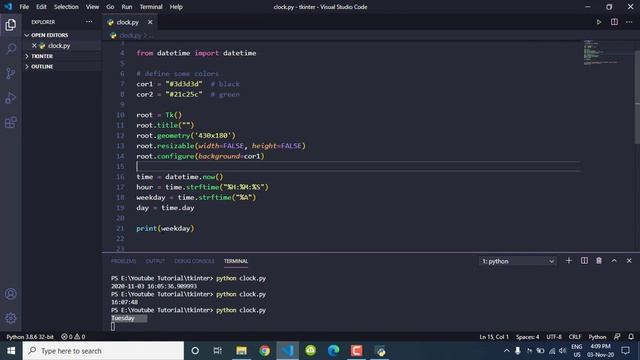Open volume control in system tray
The width and height of the screenshot is (640, 360).
[562, 351]
